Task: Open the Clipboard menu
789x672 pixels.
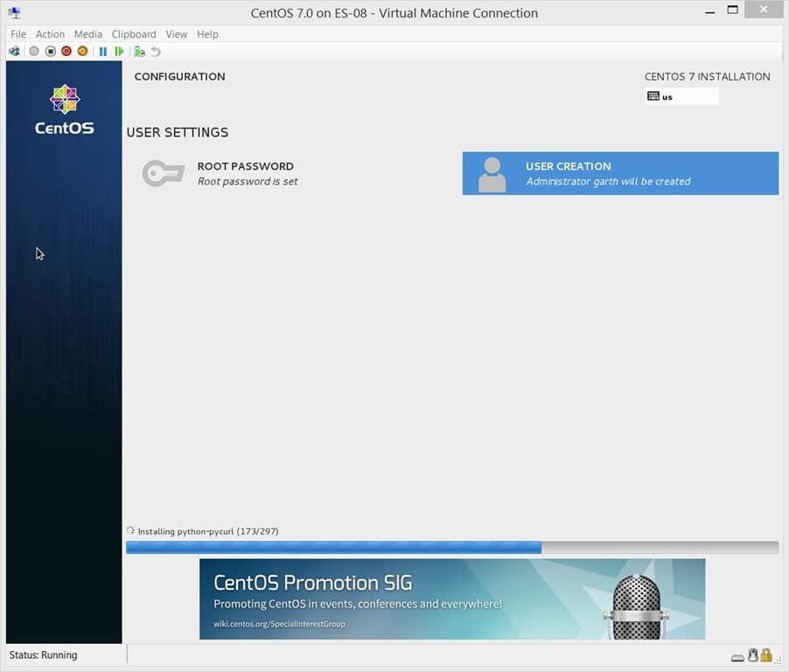Action: [133, 34]
